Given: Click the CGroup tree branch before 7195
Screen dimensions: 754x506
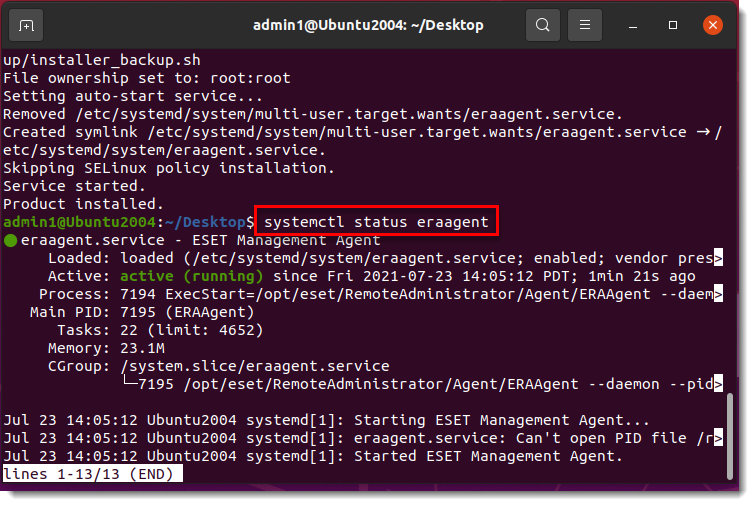Looking at the screenshot, I should click(128, 384).
